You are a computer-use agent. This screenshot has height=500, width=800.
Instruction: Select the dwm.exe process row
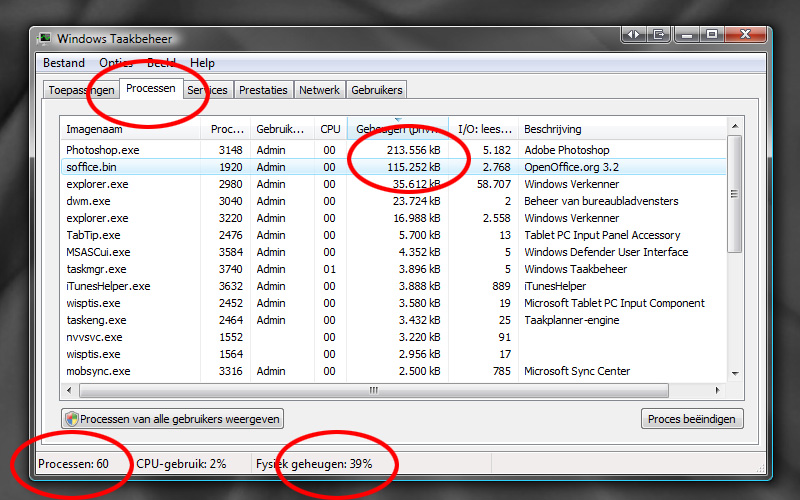(x=393, y=201)
